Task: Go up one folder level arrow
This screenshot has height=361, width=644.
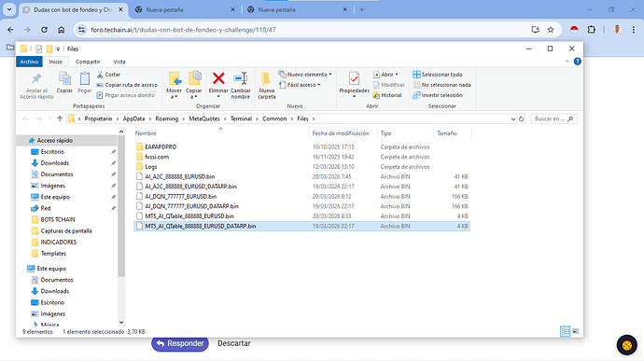Action: click(x=60, y=118)
